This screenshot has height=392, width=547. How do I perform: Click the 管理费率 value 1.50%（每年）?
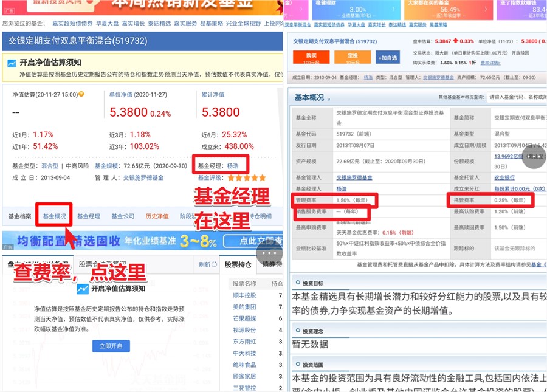coord(352,200)
